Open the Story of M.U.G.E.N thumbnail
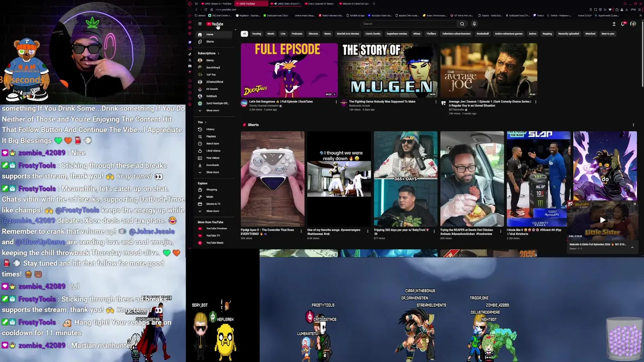The image size is (644, 362). [389, 70]
